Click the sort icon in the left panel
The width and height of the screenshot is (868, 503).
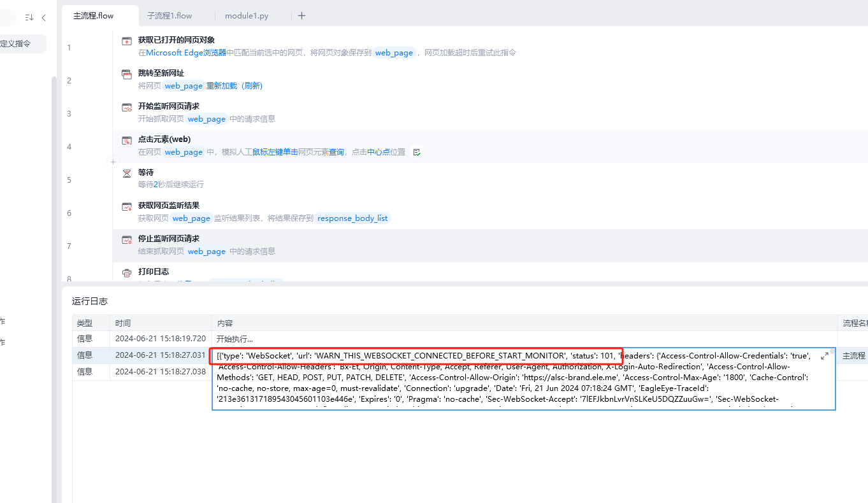click(x=29, y=18)
